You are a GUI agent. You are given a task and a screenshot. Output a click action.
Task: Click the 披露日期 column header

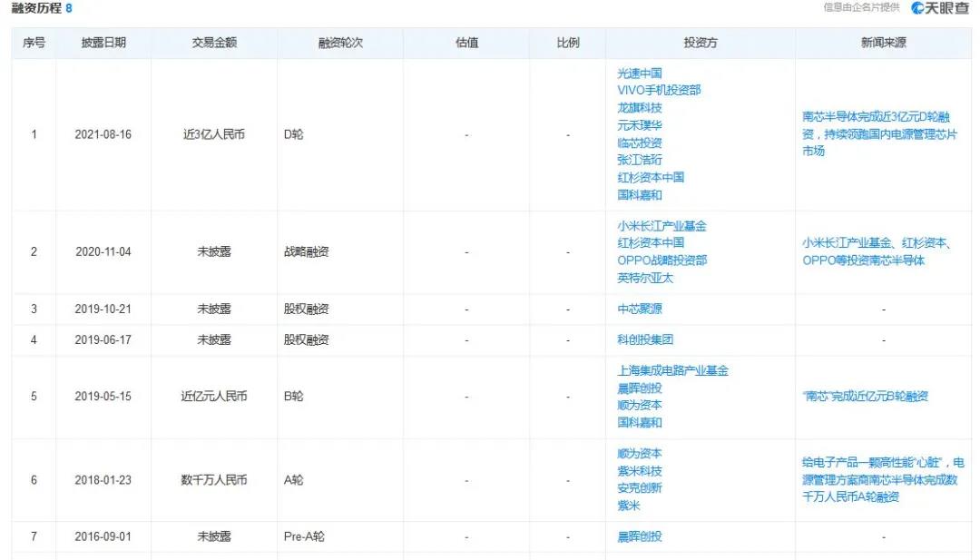[x=103, y=43]
